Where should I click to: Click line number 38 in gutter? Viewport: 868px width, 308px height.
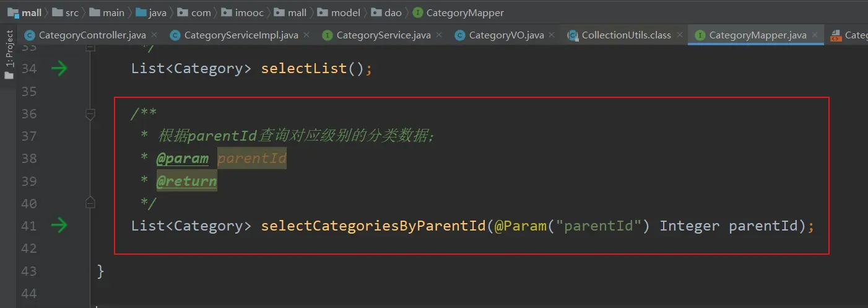[x=29, y=159]
